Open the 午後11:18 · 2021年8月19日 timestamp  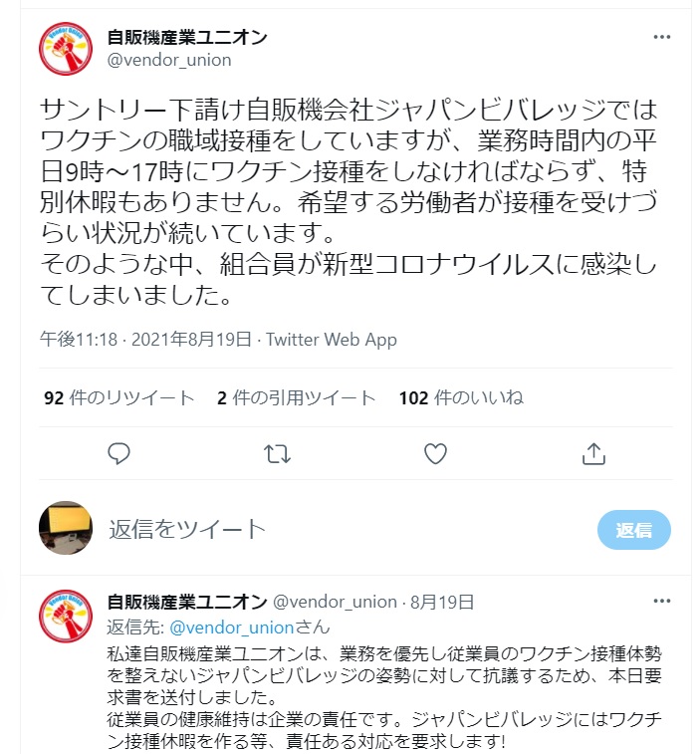point(145,340)
